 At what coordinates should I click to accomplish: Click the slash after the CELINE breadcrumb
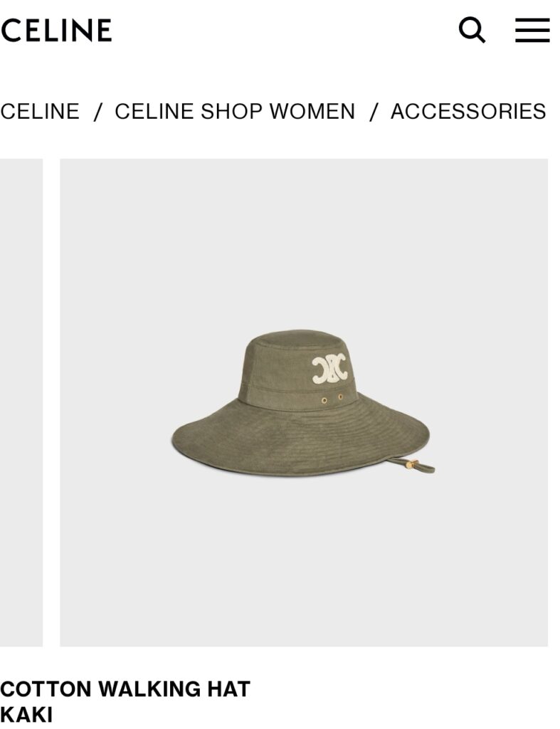pos(97,112)
